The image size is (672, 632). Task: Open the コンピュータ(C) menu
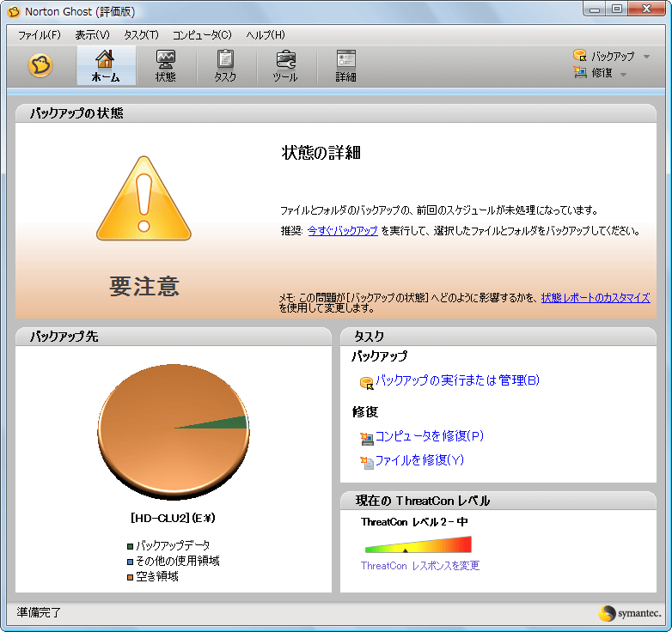[x=202, y=34]
